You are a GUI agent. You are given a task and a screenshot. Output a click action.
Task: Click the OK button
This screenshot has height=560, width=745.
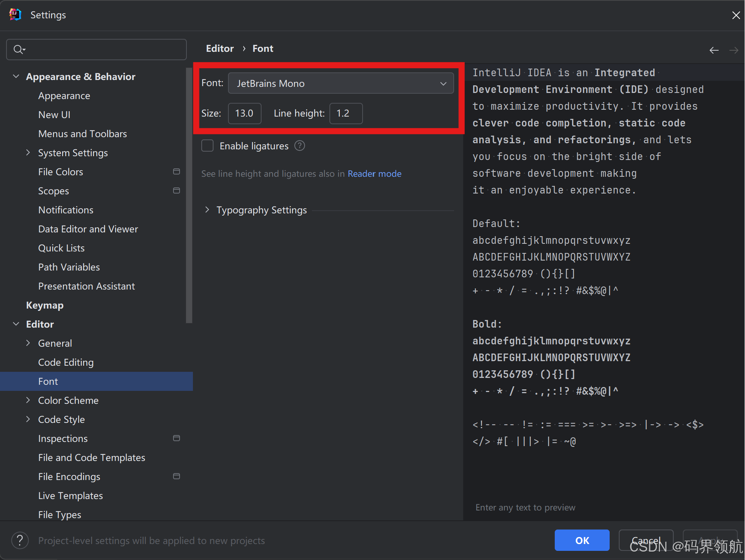click(582, 540)
